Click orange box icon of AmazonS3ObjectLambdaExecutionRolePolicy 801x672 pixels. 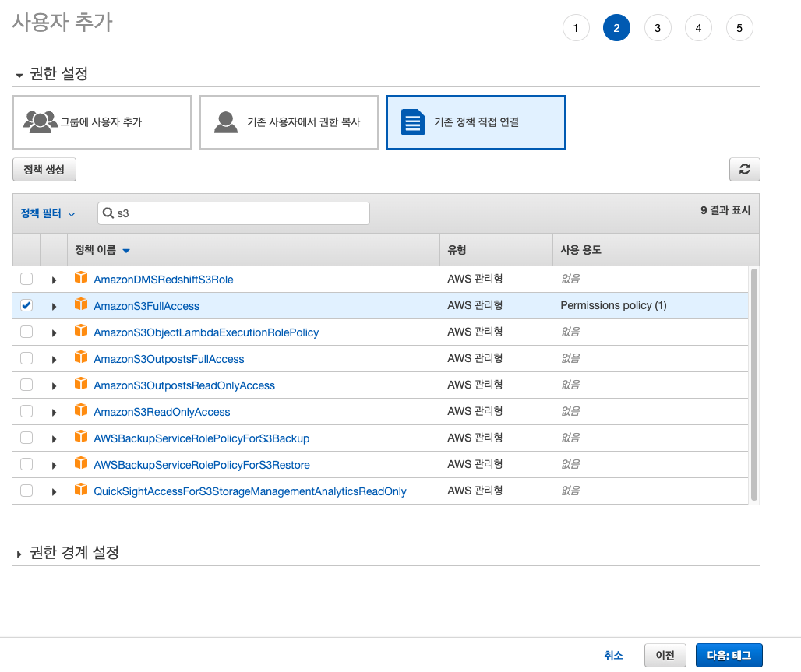(81, 330)
